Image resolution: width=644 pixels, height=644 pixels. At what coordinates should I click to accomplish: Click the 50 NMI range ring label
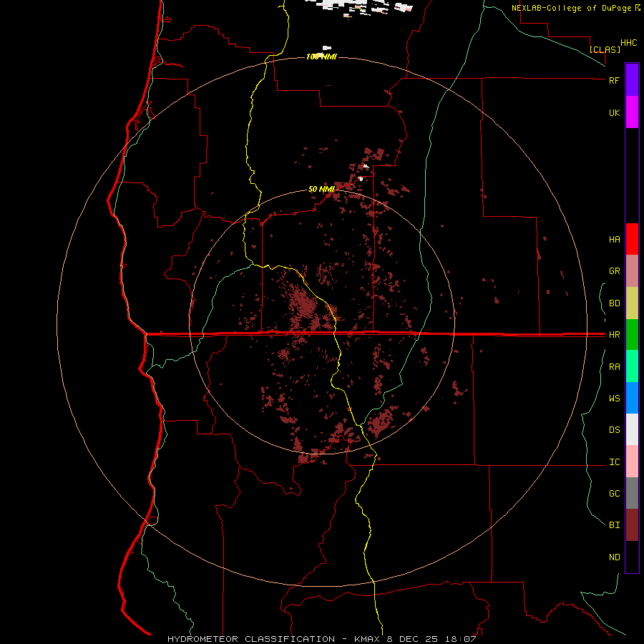pos(321,189)
